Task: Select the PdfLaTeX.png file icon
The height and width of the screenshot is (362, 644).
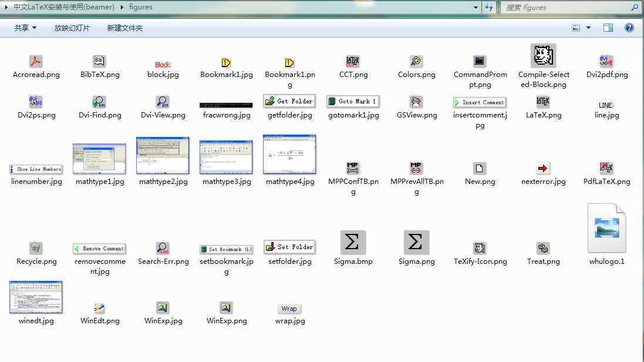Action: point(606,168)
